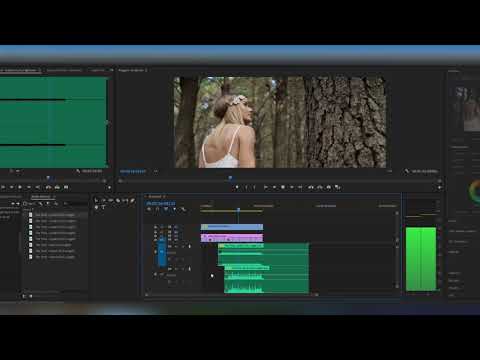The width and height of the screenshot is (480, 360).
Task: Click the Program monitor tab
Action: [132, 70]
